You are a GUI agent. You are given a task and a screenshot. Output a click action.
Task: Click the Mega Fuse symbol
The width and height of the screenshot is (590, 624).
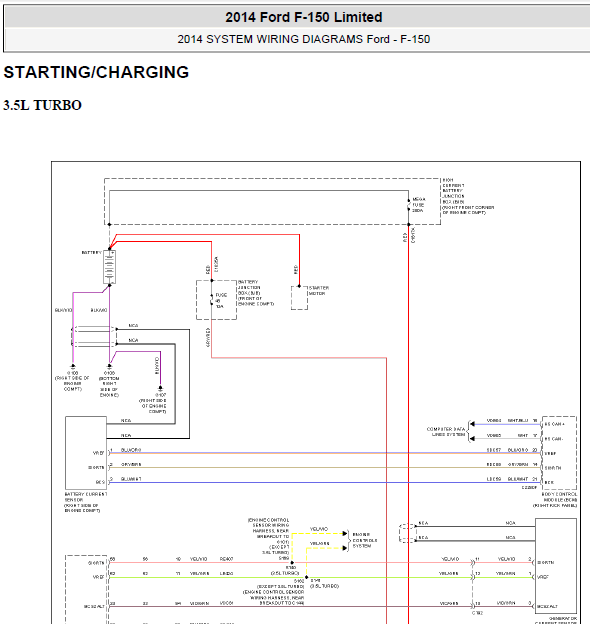(x=409, y=205)
